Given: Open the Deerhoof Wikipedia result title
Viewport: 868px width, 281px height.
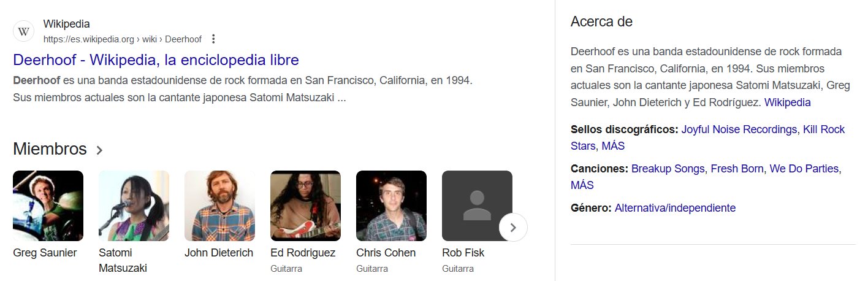Looking at the screenshot, I should (x=156, y=60).
